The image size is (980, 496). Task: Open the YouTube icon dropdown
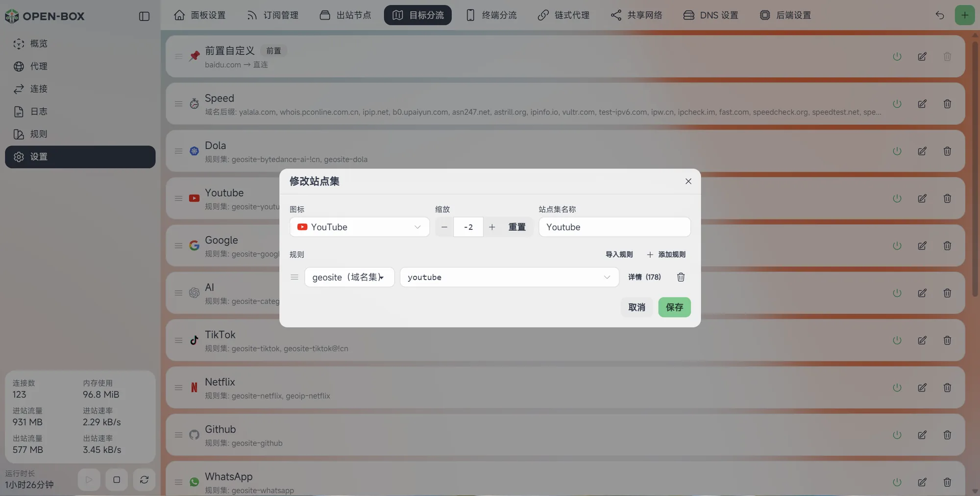point(360,227)
